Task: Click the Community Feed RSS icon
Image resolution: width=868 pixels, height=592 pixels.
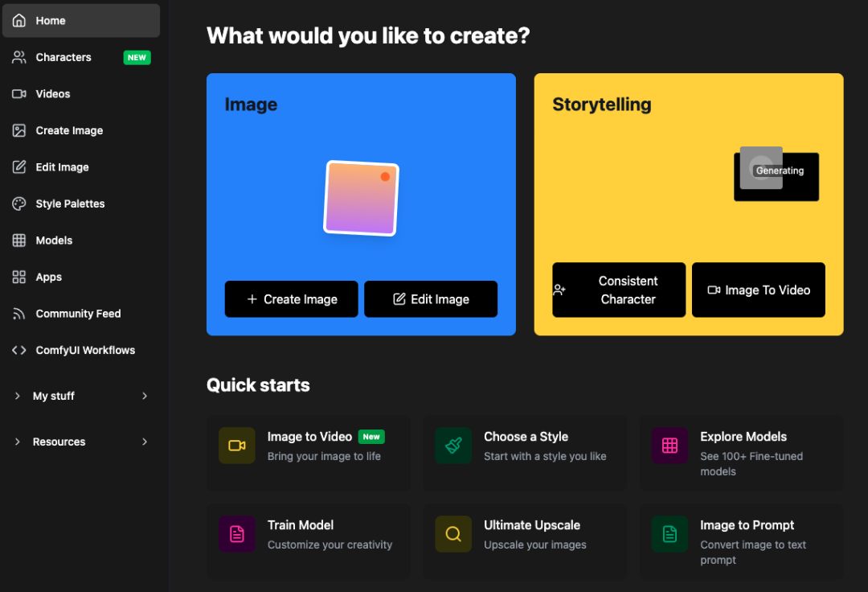Action: point(18,314)
